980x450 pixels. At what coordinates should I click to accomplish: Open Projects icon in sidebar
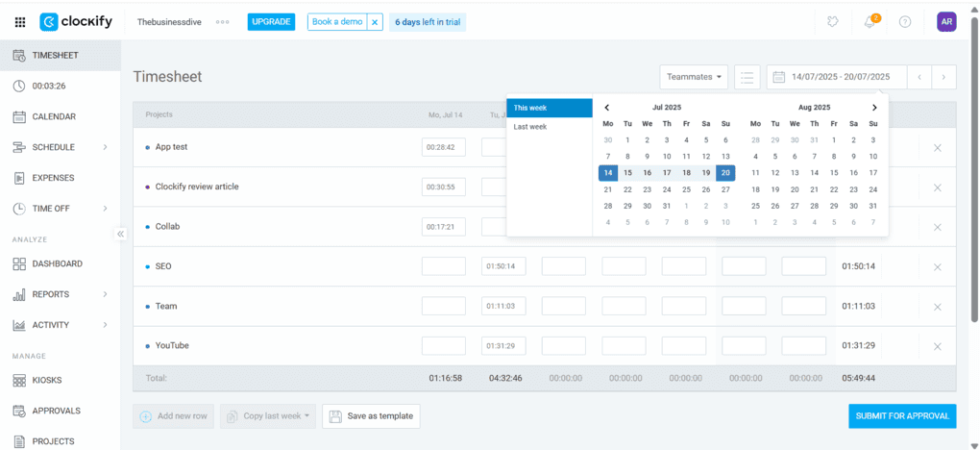coord(19,441)
